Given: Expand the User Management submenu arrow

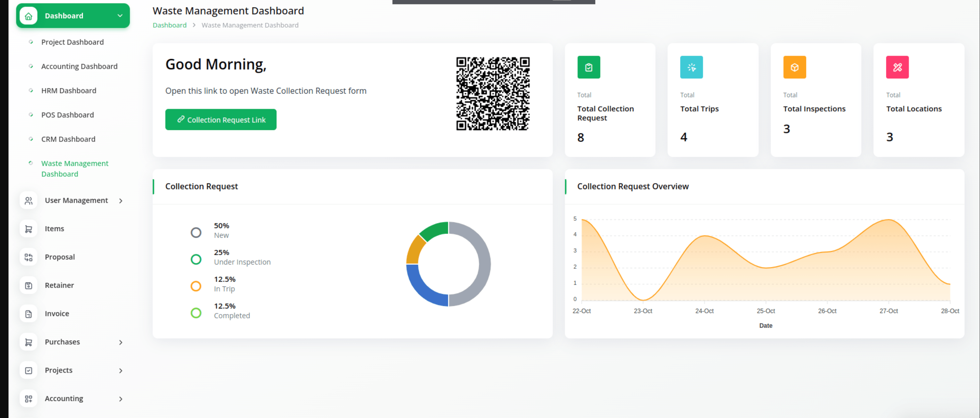Looking at the screenshot, I should (121, 201).
